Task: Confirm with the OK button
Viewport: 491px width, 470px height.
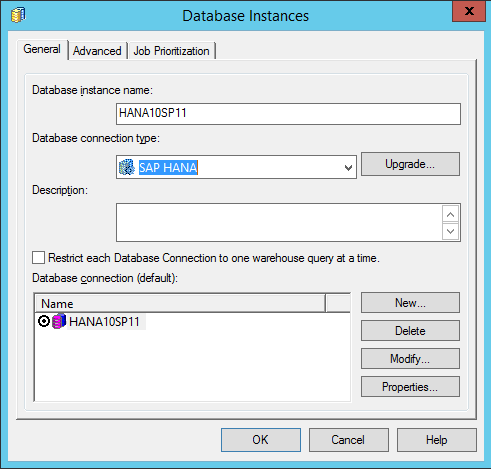Action: coord(261,440)
